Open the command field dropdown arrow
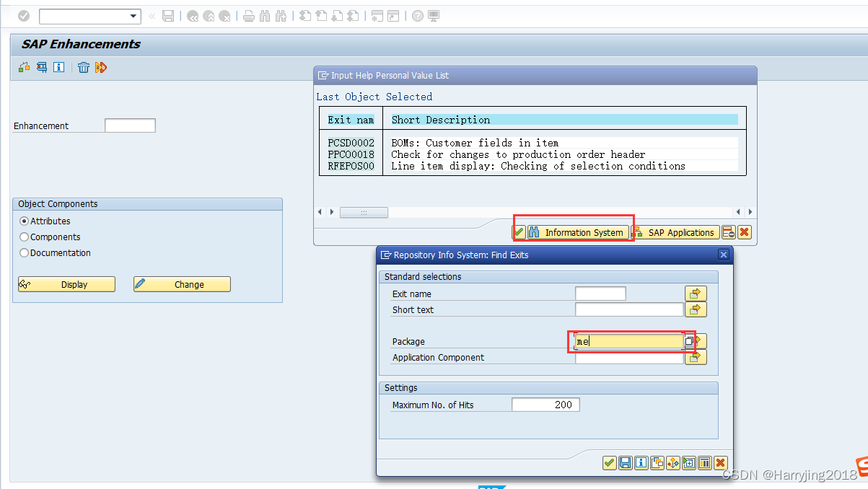Screen dimensions: 868x489 point(133,16)
